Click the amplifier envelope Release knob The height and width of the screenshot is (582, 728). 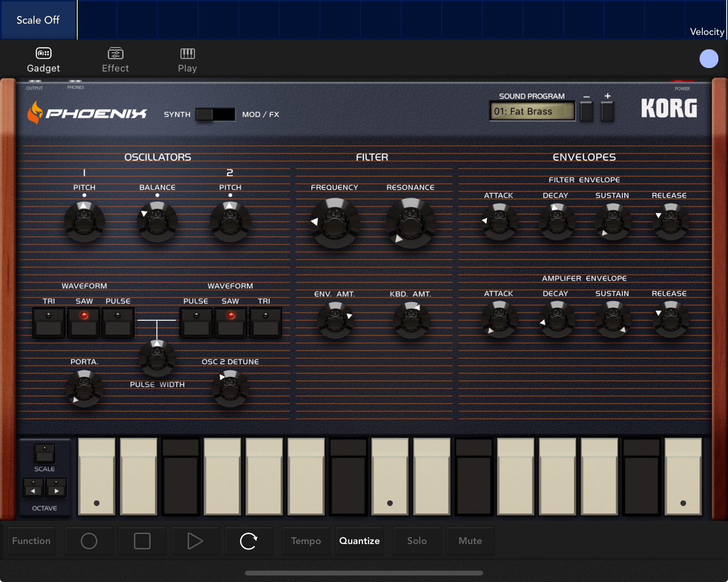[671, 320]
